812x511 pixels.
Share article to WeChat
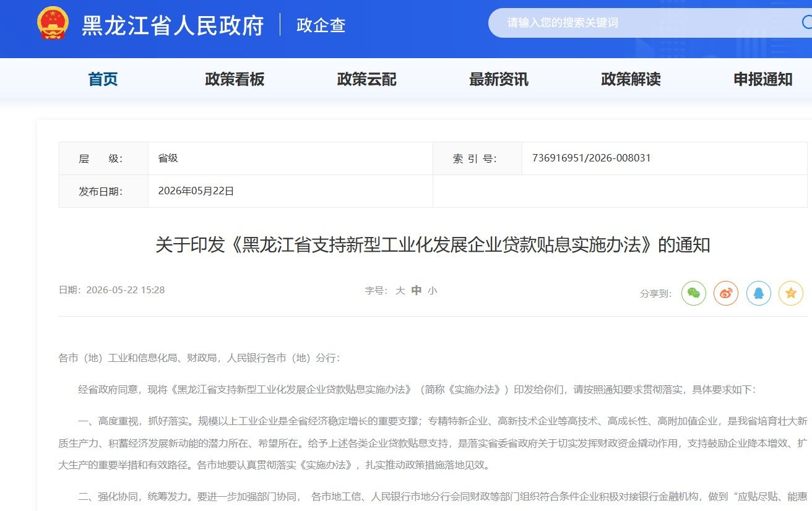[x=694, y=293]
